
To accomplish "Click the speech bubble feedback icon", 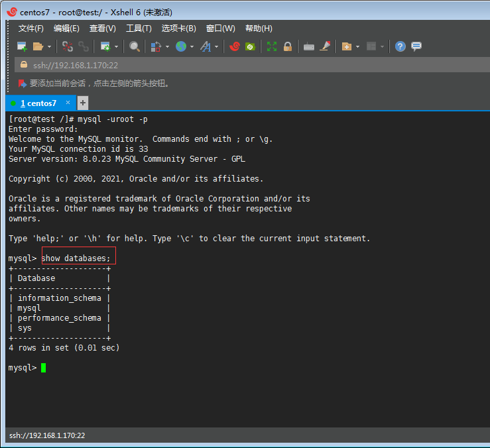I will 416,46.
